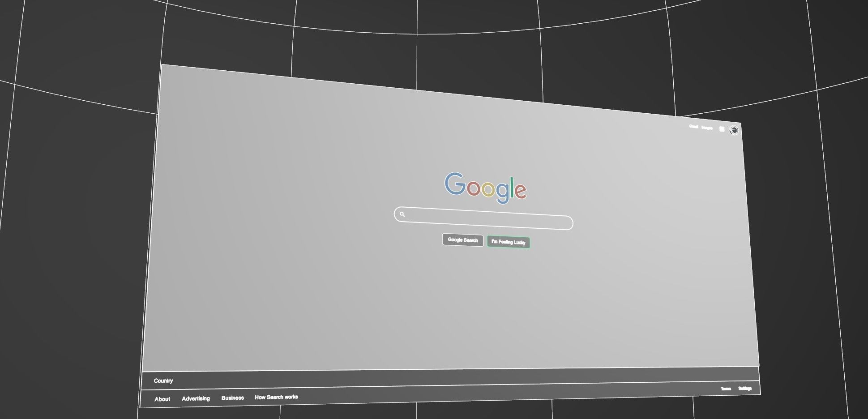Screen dimensions: 868x419
Task: Open the About footer link
Action: [162, 399]
